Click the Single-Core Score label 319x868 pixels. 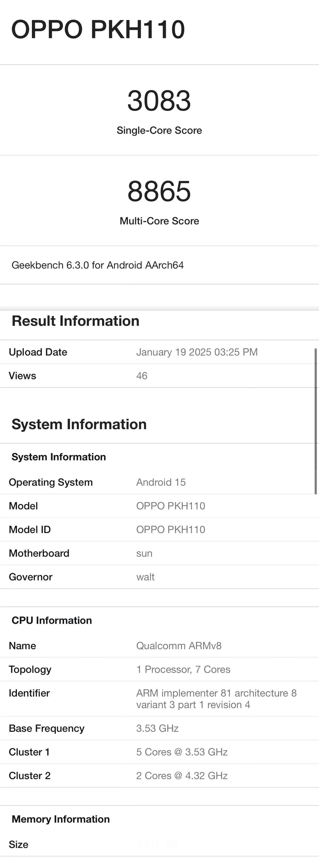pyautogui.click(x=159, y=131)
